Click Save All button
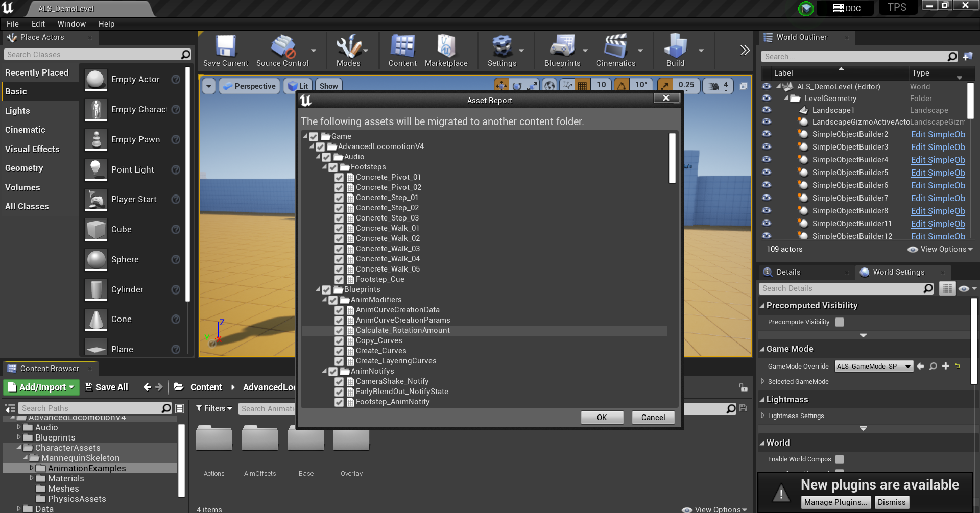 pyautogui.click(x=106, y=387)
